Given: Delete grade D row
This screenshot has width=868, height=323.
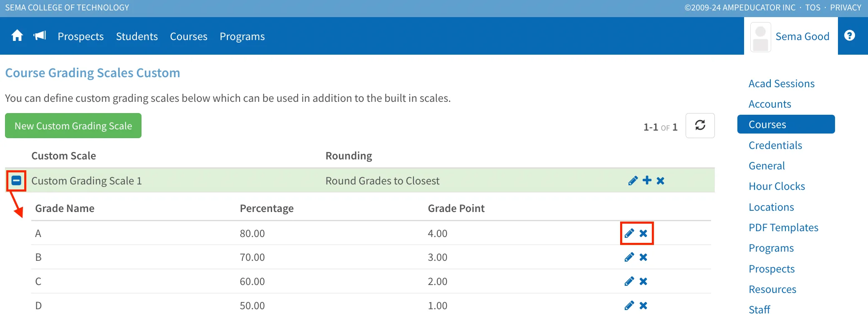Looking at the screenshot, I should (643, 305).
